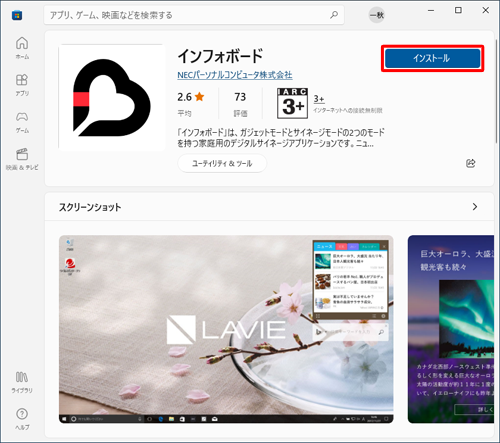The image size is (500, 443).
Task: Click the vertical scrollbar
Action: [x=497, y=90]
